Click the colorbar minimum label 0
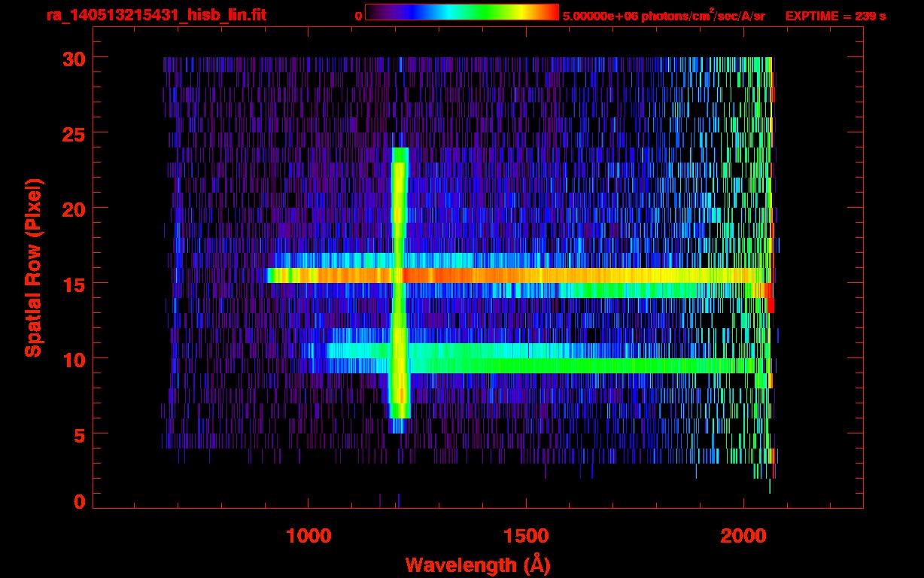This screenshot has width=924, height=578. tap(358, 17)
